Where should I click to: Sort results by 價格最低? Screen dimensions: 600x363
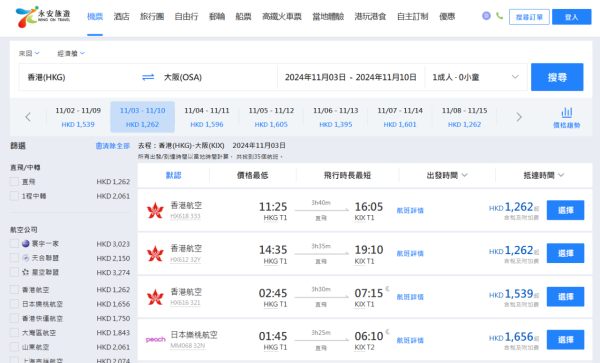tap(253, 175)
